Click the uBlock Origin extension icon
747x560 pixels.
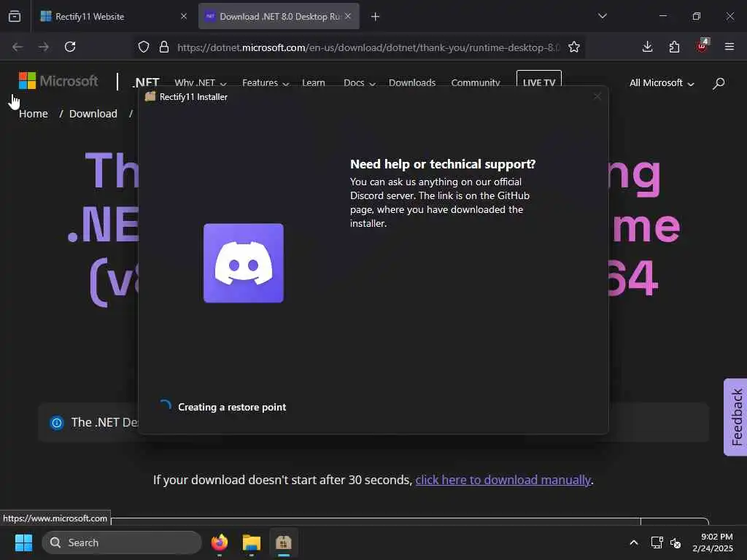[x=702, y=46]
